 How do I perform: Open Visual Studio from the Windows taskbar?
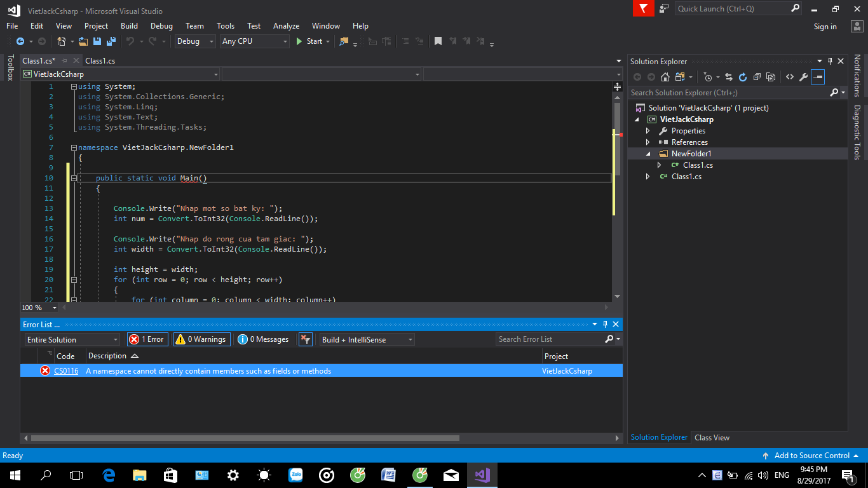(x=482, y=475)
